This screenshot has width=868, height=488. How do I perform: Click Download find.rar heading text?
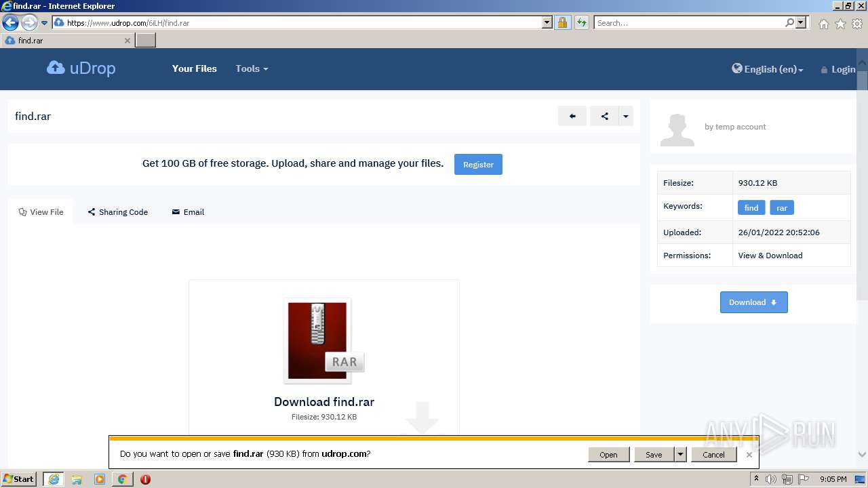[x=324, y=402]
